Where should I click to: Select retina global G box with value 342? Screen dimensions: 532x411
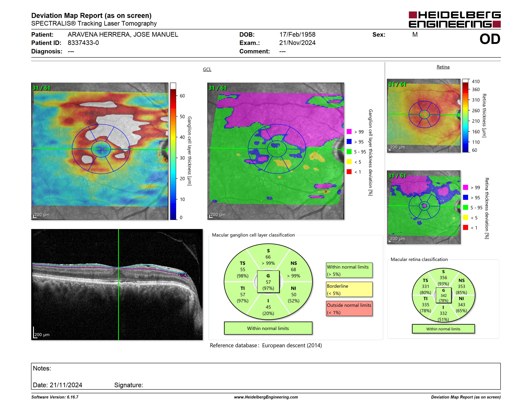pos(443,295)
